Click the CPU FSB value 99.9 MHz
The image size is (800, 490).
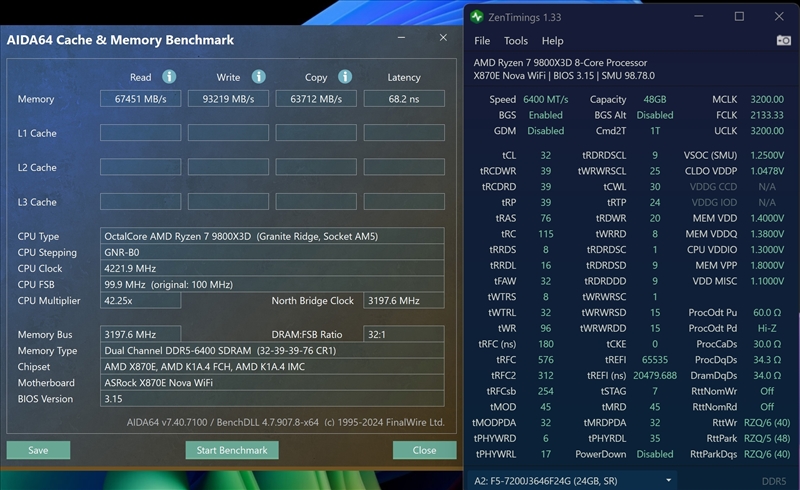[x=272, y=284]
